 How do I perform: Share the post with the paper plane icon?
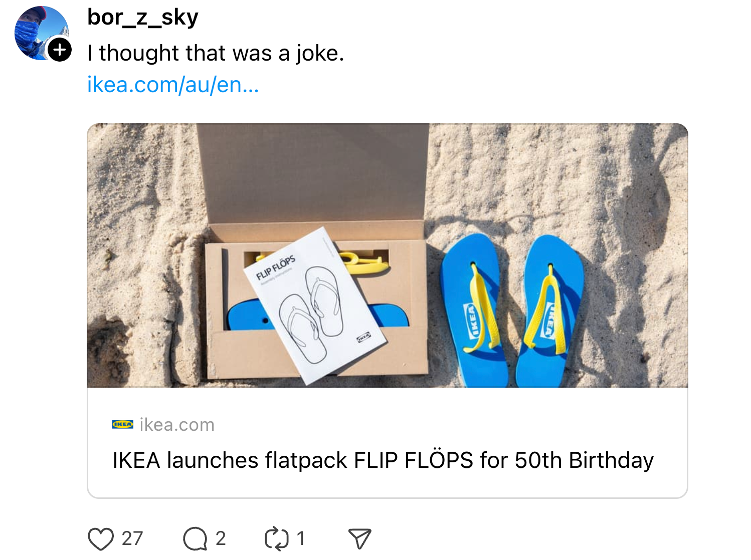coord(359,539)
